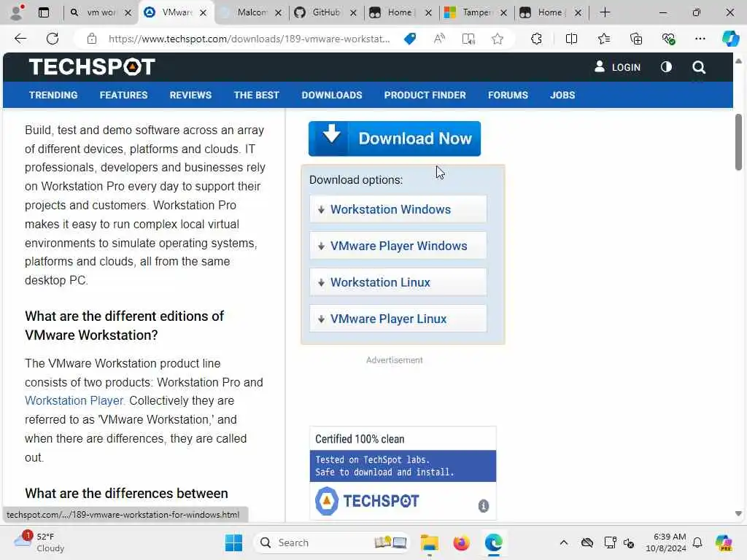Click the TechSpot search magnifier icon
Viewport: 747px width, 560px height.
[x=699, y=67]
